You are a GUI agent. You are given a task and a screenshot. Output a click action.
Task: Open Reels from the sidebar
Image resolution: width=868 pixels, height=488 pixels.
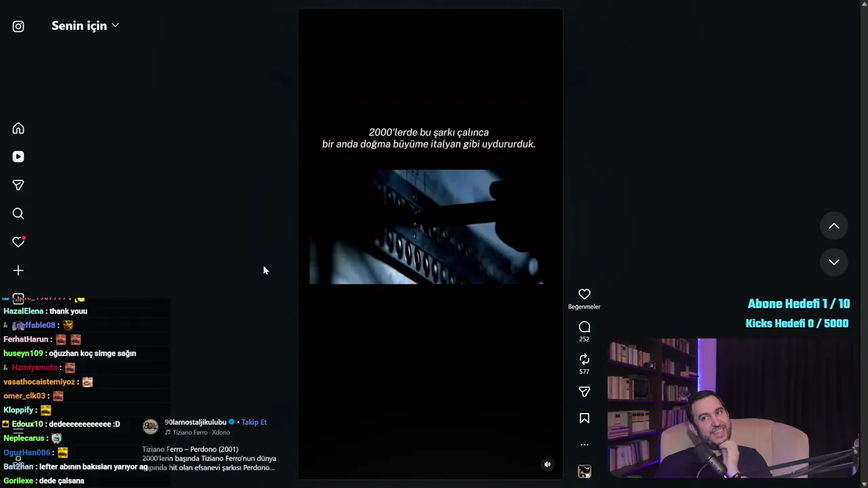point(18,157)
